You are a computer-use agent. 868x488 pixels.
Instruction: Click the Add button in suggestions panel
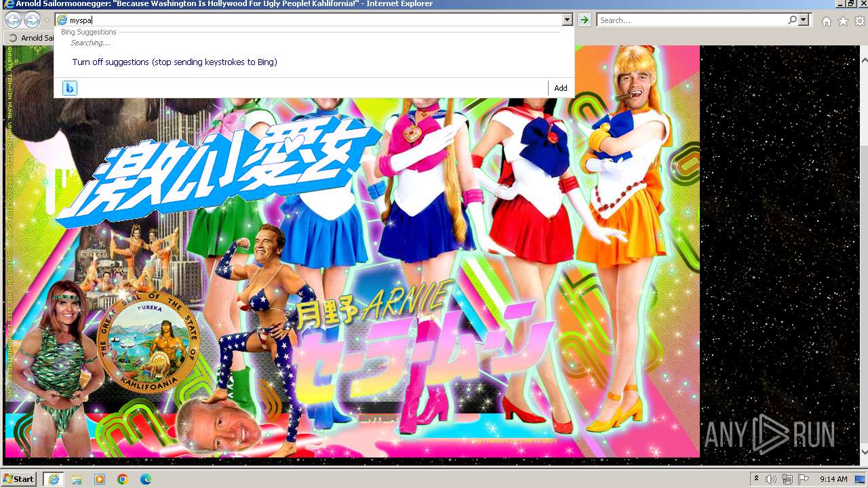561,88
